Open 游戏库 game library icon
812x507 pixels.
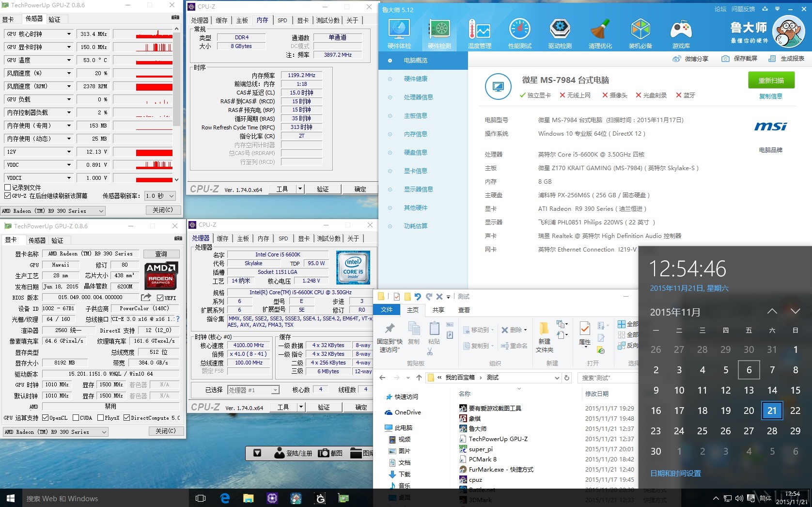pos(681,34)
